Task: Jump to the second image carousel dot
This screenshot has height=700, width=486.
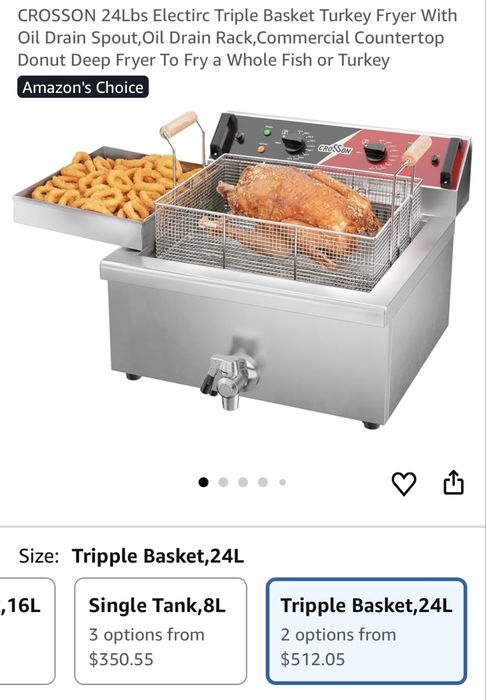Action: coord(224,482)
